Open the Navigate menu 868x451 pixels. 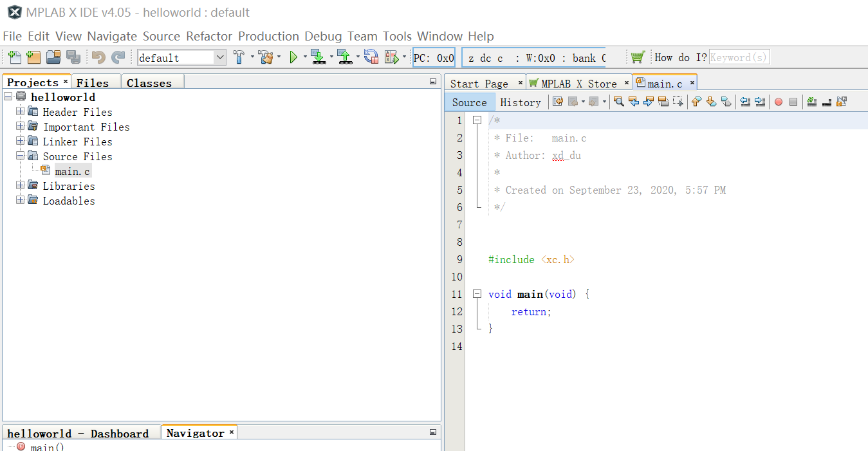click(x=112, y=36)
